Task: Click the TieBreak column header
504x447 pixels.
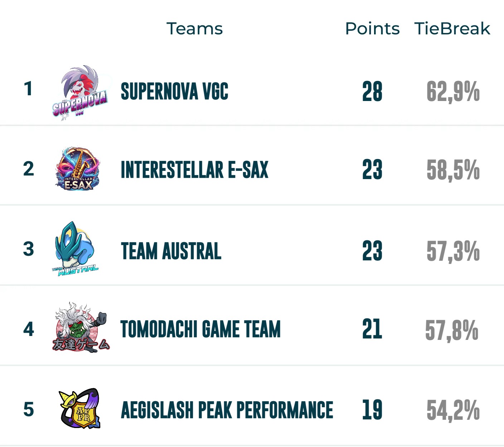Action: click(x=452, y=29)
